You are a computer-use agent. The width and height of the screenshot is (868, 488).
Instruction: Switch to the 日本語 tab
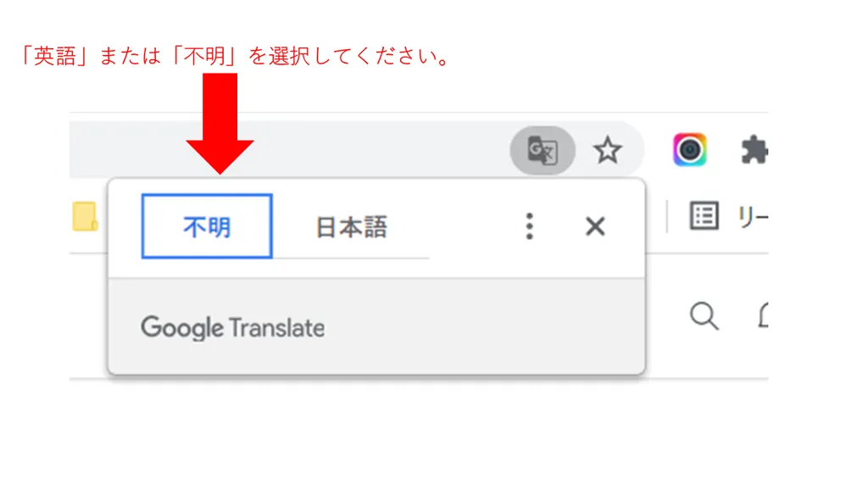pos(351,227)
